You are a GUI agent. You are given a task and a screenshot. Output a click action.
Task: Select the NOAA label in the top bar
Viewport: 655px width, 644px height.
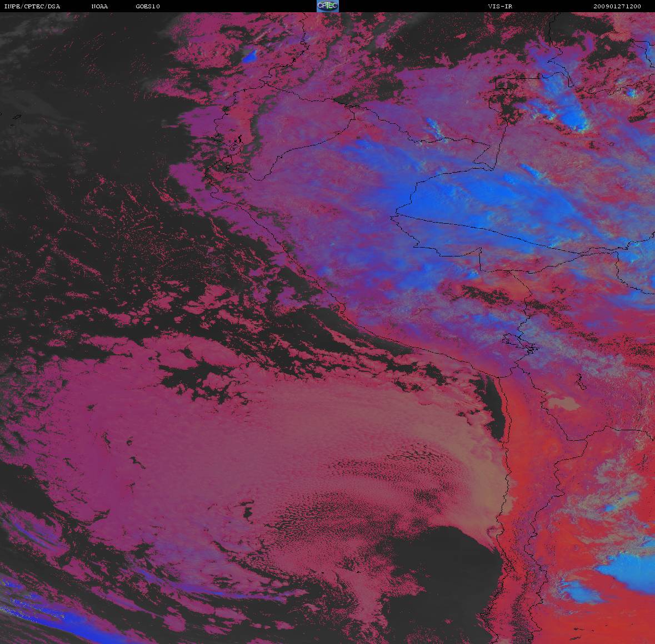99,7
